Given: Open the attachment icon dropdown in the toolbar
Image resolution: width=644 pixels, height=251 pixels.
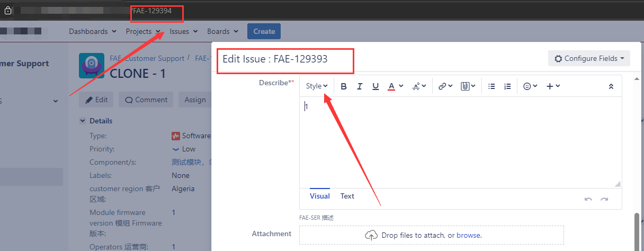Looking at the screenshot, I should tap(468, 86).
